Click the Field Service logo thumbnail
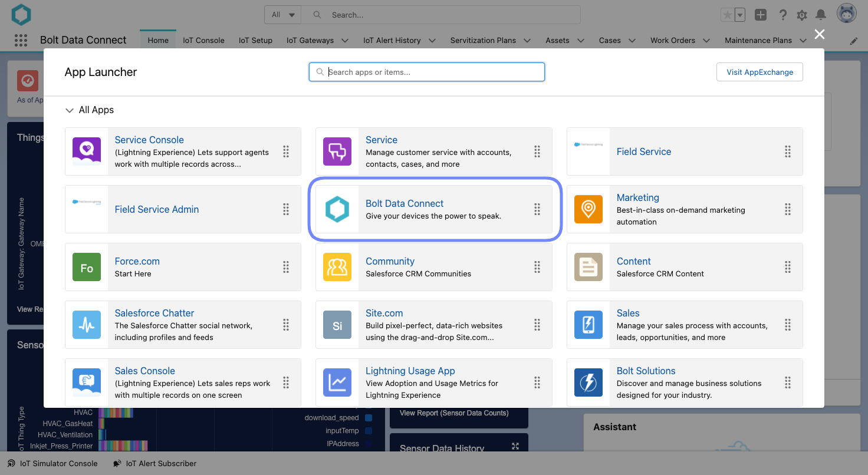 (588, 144)
